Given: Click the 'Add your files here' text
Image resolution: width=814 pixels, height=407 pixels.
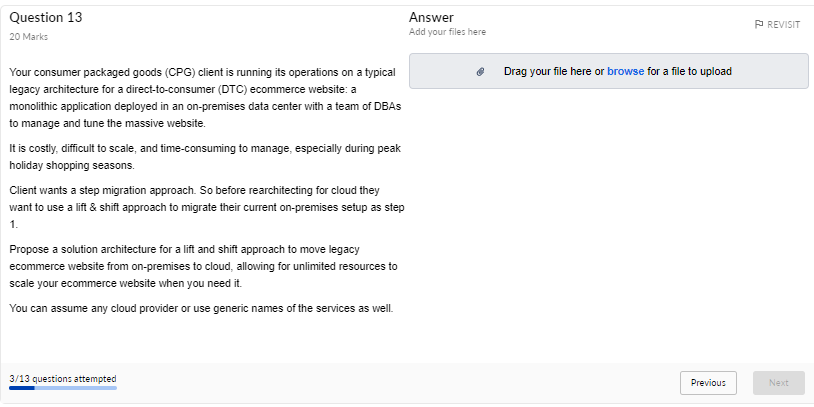Looking at the screenshot, I should (x=447, y=32).
